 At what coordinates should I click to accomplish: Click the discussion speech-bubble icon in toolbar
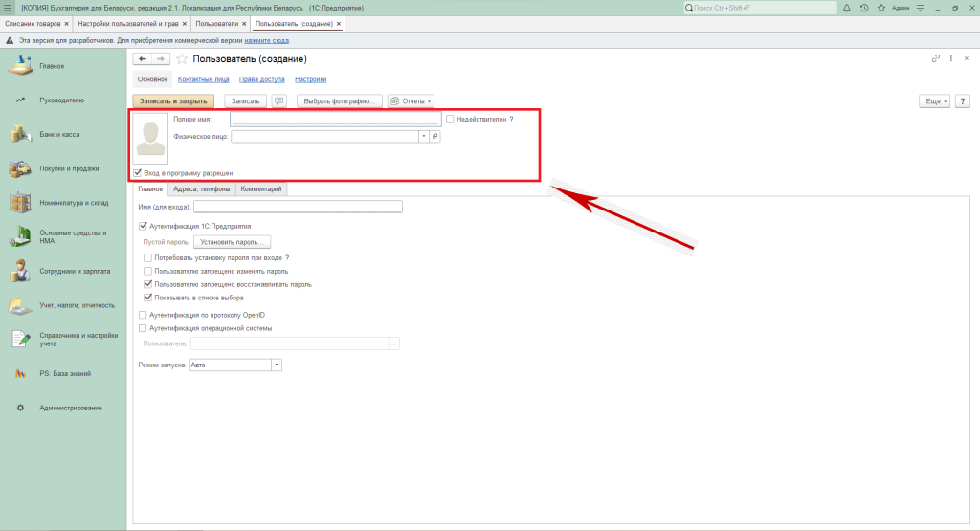tap(279, 100)
